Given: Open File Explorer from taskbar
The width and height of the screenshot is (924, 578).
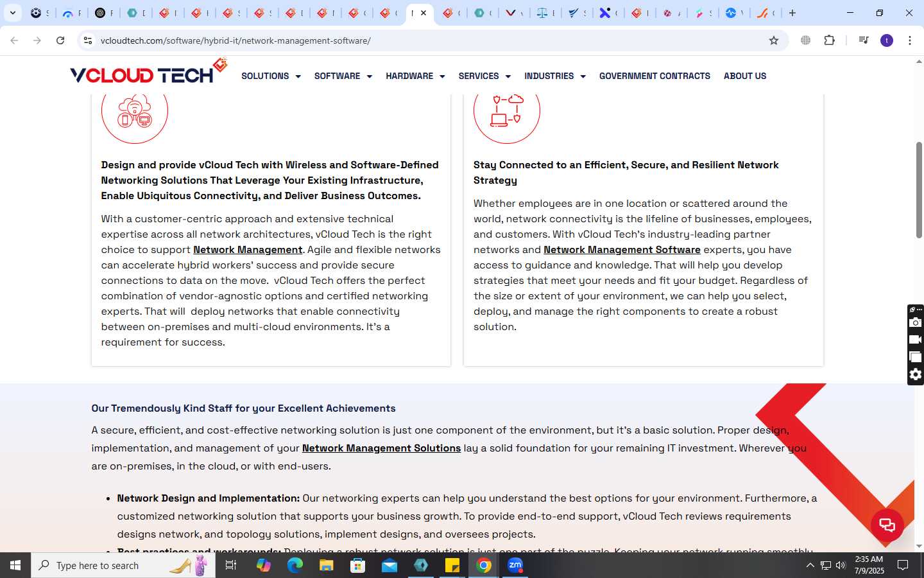Looking at the screenshot, I should point(326,565).
